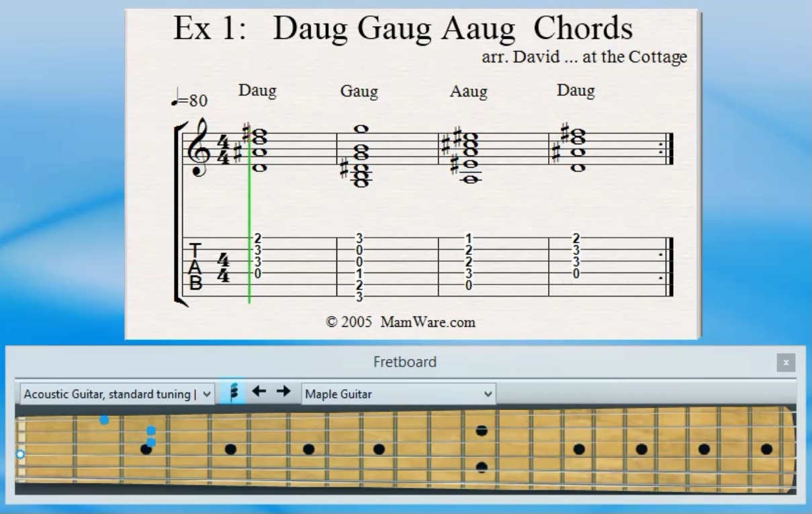Click the Fretboard title bar

406,362
